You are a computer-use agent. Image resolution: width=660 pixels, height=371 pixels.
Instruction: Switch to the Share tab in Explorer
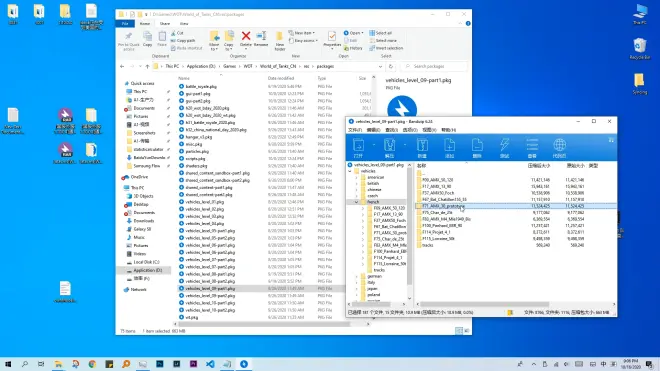[165, 24]
